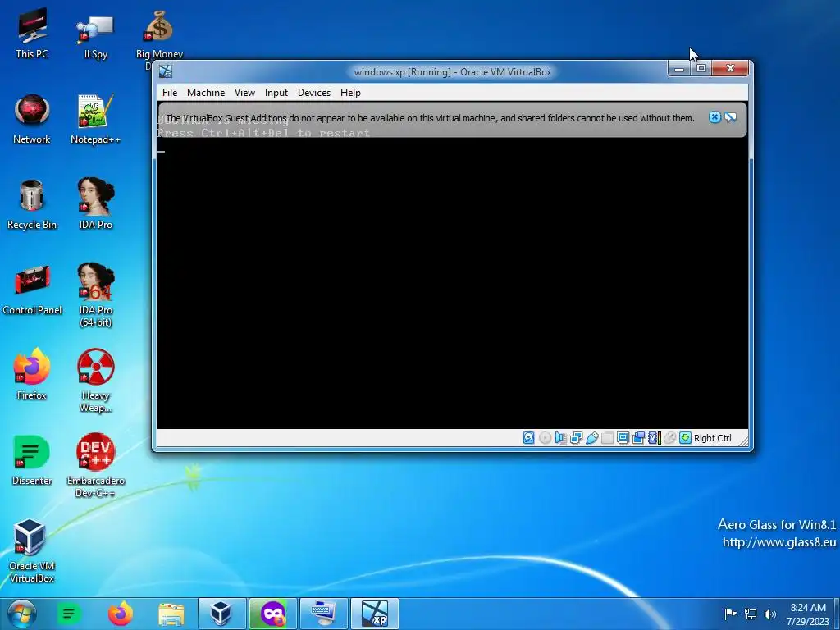Image resolution: width=840 pixels, height=630 pixels.
Task: Click the mouse integration status icon
Action: click(669, 438)
